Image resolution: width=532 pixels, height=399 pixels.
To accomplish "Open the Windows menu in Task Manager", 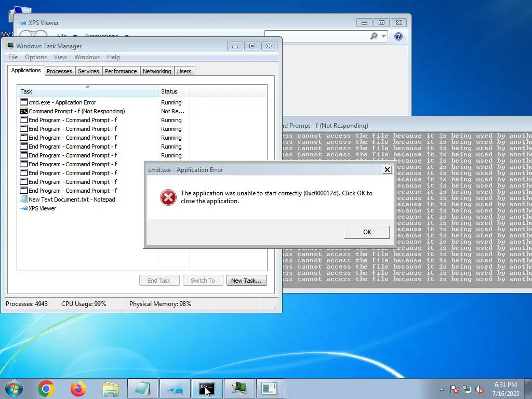I will coord(87,57).
